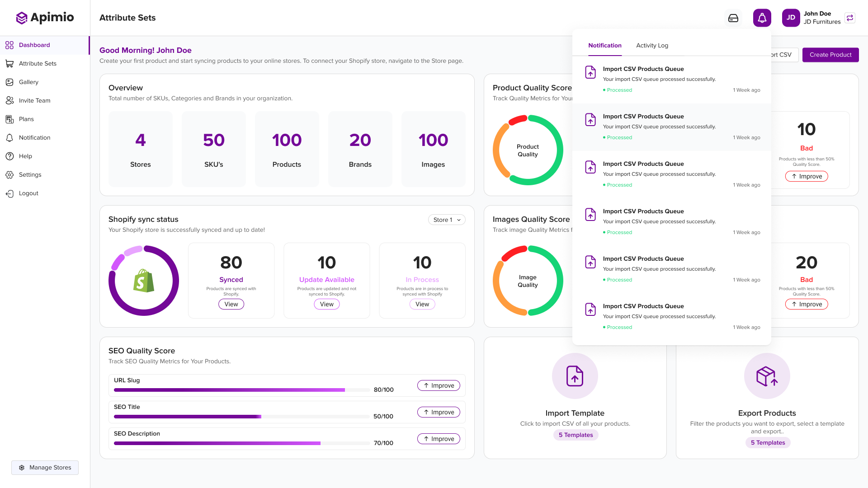Click the 50/100 SEO Title score
This screenshot has width=868, height=488.
[x=383, y=417]
